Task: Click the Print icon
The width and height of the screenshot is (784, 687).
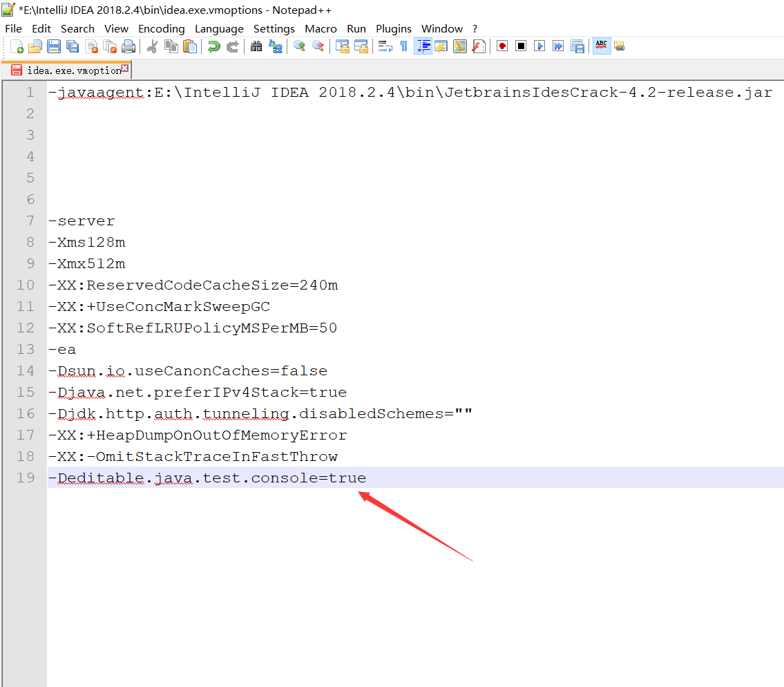Action: (128, 46)
